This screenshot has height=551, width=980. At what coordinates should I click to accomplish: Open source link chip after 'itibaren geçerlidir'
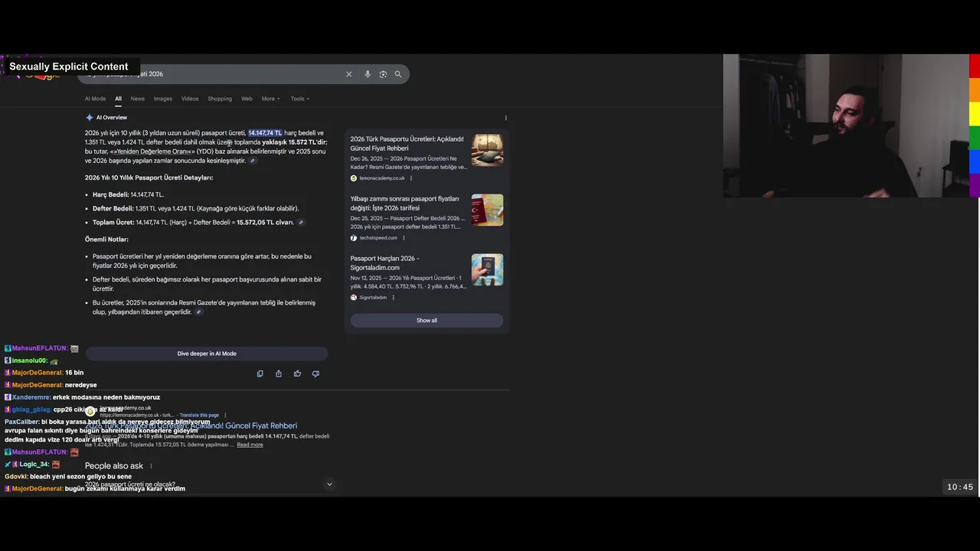[x=199, y=312]
